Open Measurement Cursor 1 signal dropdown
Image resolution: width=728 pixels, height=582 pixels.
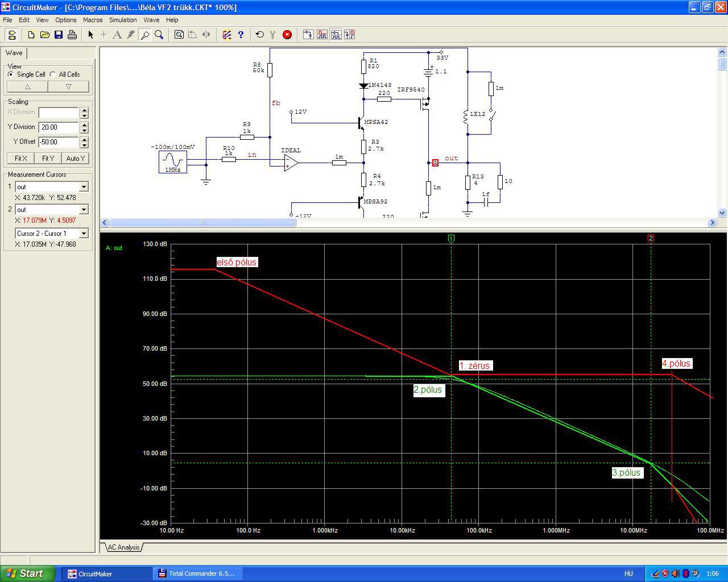[84, 187]
